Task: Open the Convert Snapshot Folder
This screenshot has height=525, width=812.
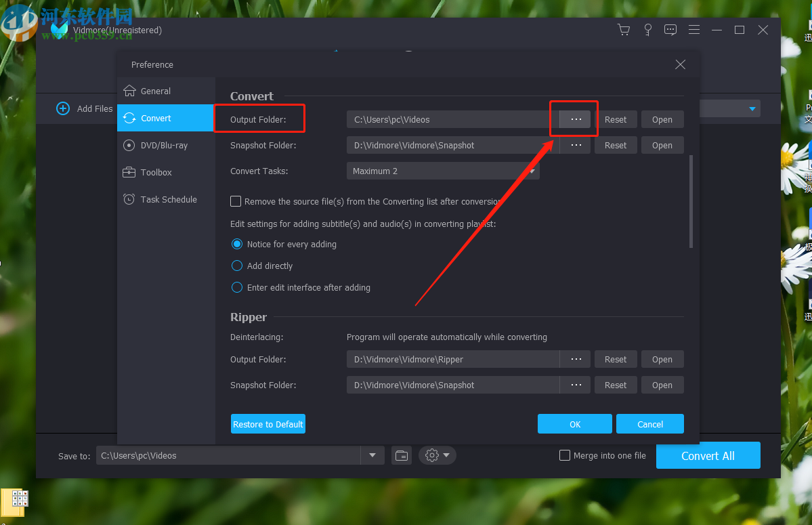Action: coord(662,146)
